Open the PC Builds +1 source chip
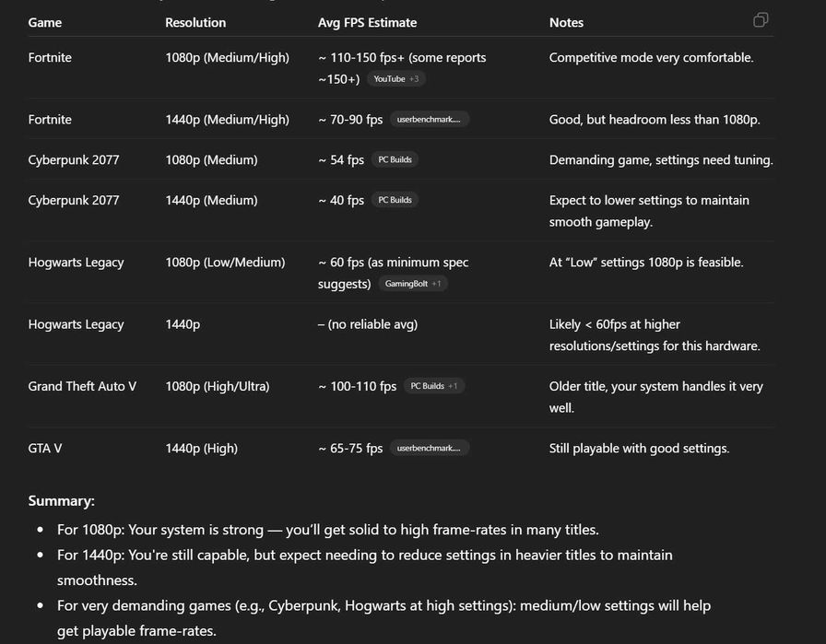This screenshot has height=644, width=826. tap(433, 386)
